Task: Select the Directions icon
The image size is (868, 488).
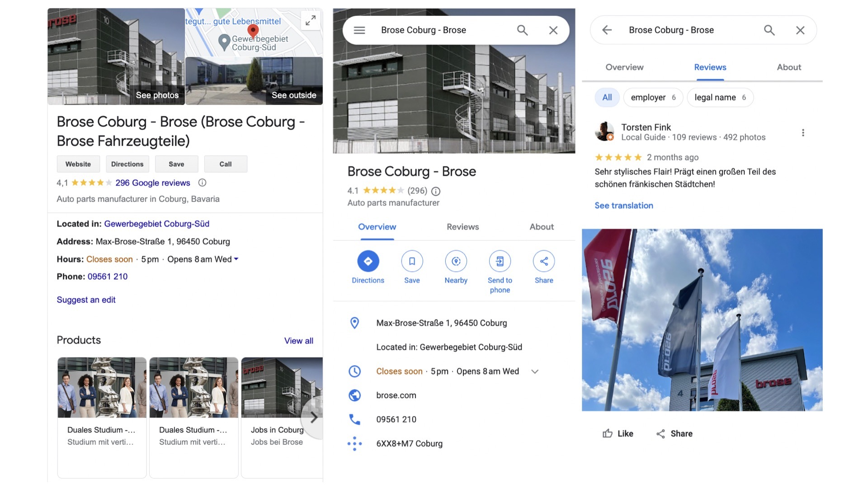Action: pos(368,261)
